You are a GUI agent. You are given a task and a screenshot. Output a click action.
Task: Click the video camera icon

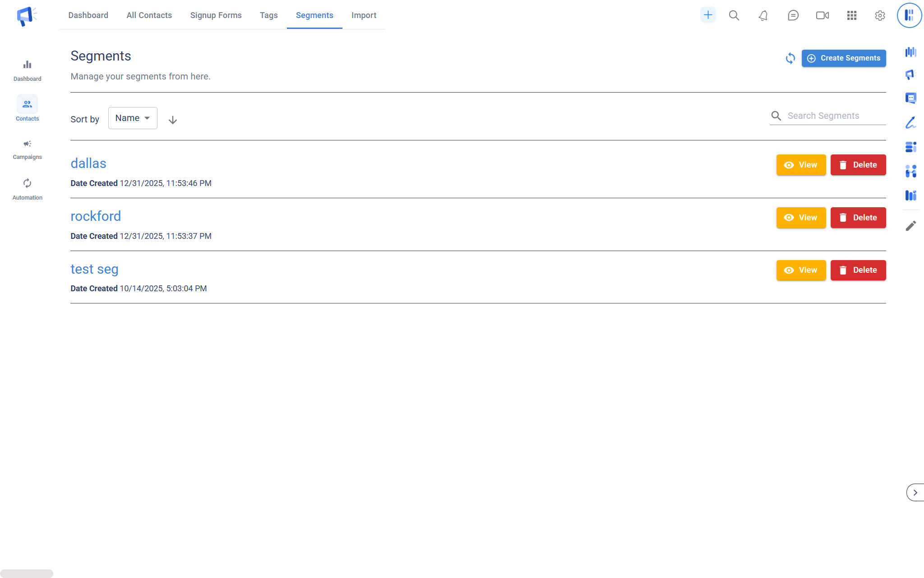tap(822, 16)
